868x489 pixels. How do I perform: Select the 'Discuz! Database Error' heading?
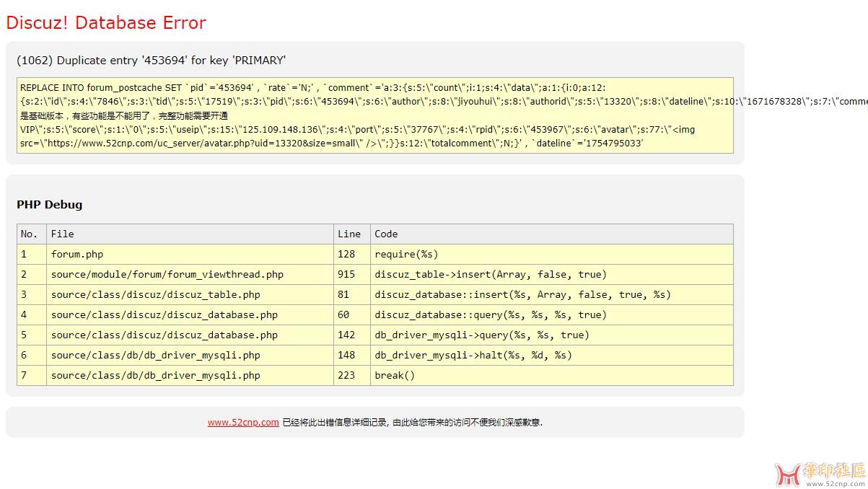(x=106, y=22)
